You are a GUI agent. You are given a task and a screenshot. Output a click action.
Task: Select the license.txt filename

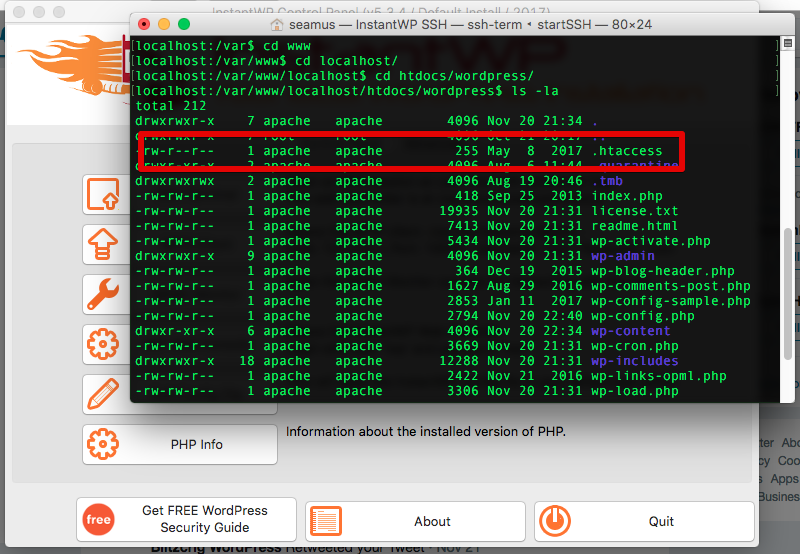click(635, 211)
